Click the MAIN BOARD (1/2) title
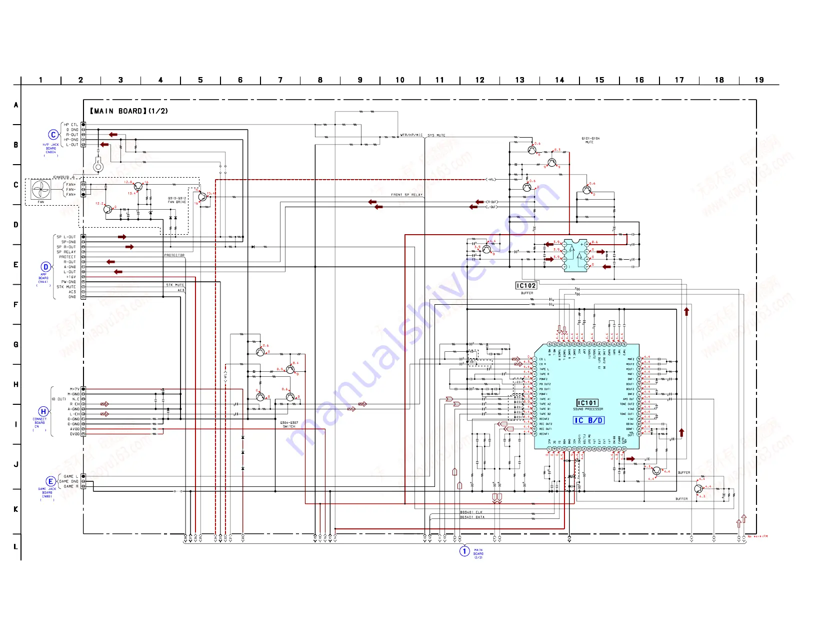The height and width of the screenshot is (632, 840). pos(128,111)
